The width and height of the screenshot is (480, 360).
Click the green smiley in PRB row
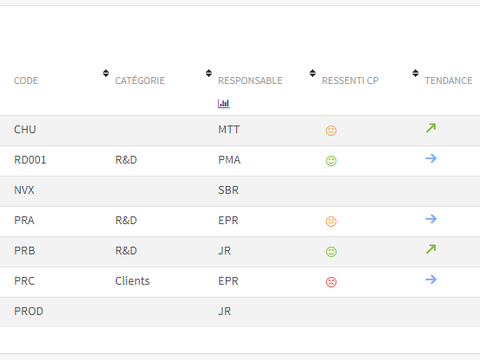tap(331, 252)
